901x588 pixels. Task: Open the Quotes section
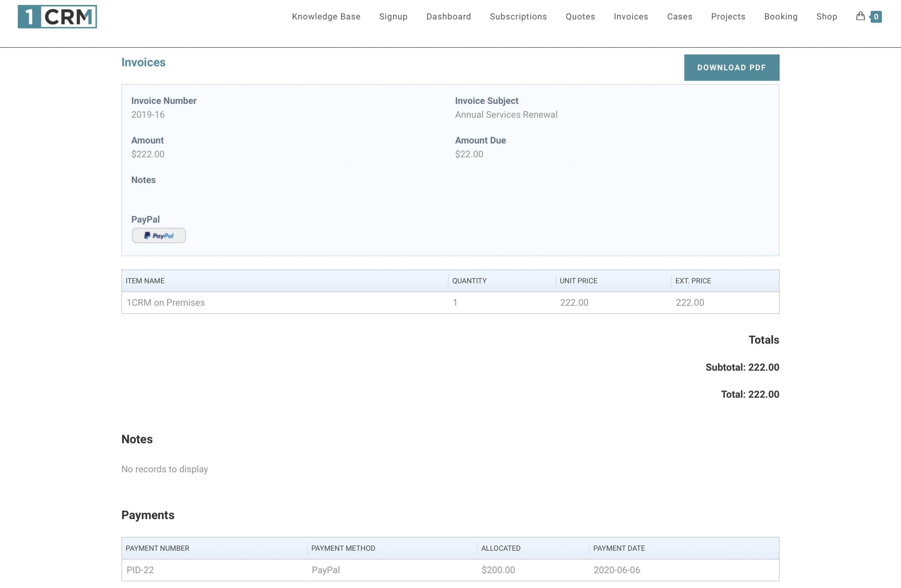(x=580, y=17)
